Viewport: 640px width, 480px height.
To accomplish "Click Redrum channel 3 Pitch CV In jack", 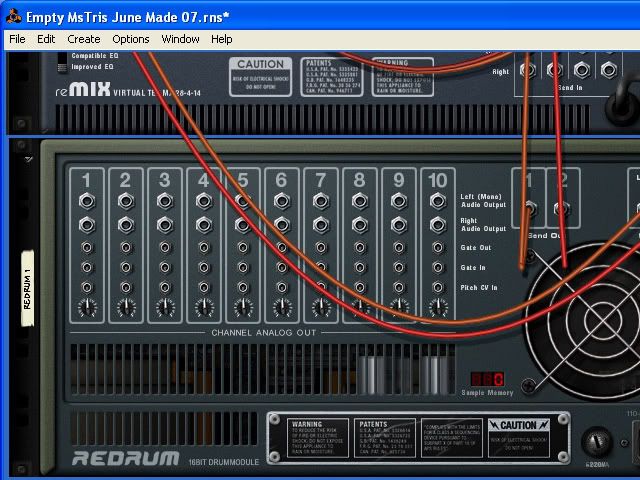I will 165,287.
